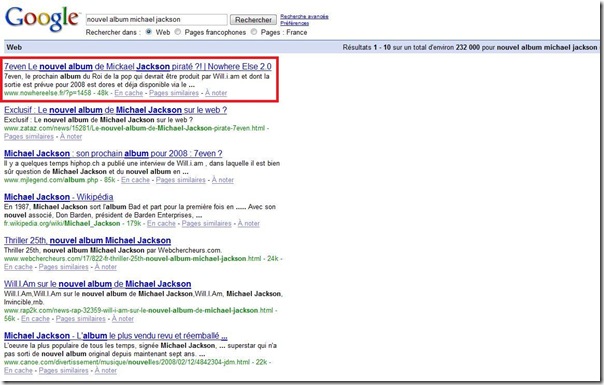Open the 'Michael Jackson - Wikipédia' result

click(59, 197)
